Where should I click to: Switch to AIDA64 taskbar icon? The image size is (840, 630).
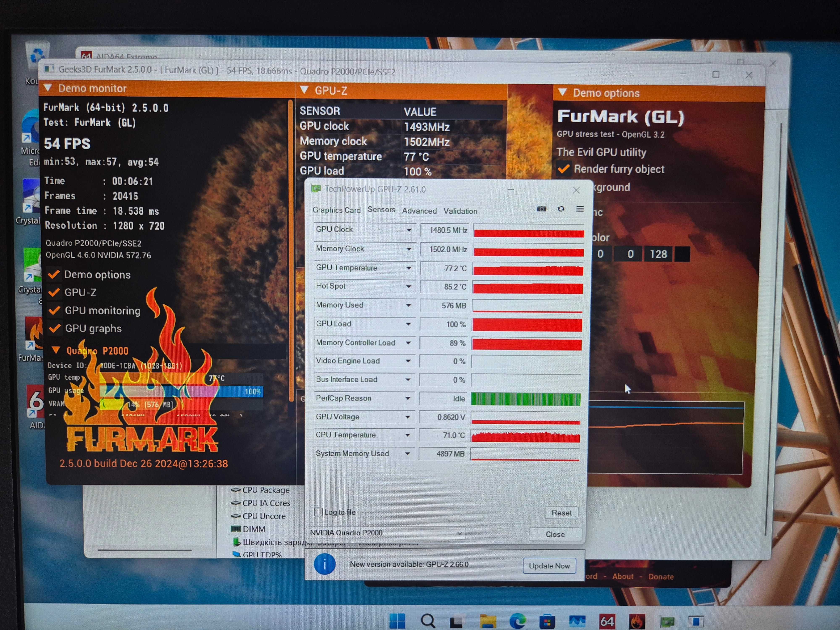point(607,622)
